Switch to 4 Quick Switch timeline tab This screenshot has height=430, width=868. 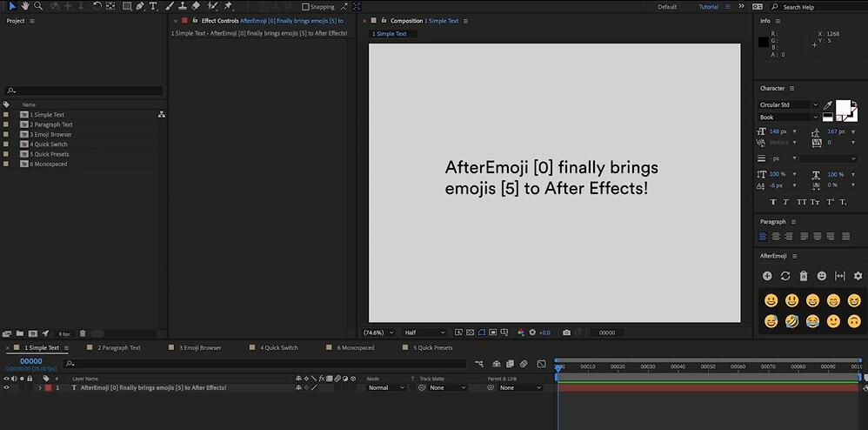pos(279,348)
